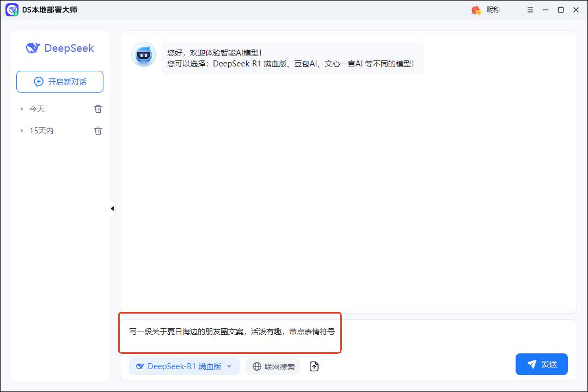Expand the 15天内 conversation group
Image resolution: width=588 pixels, height=392 pixels.
(22, 131)
